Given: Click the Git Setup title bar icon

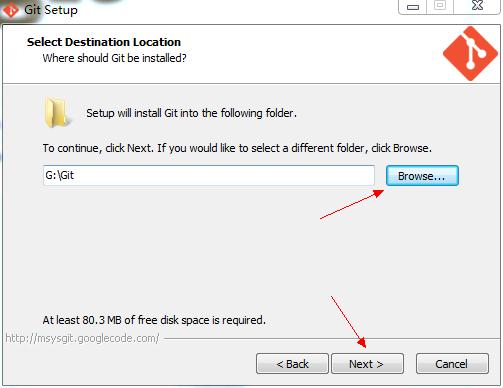Looking at the screenshot, I should click(x=11, y=10).
